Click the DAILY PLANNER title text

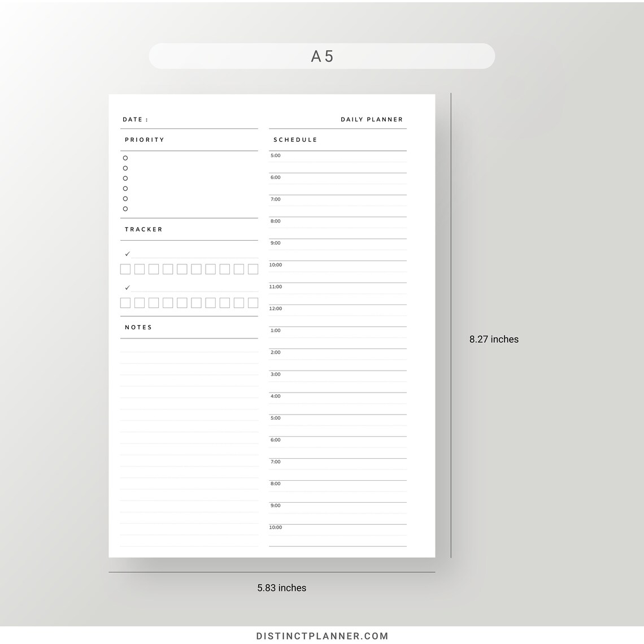pos(372,119)
